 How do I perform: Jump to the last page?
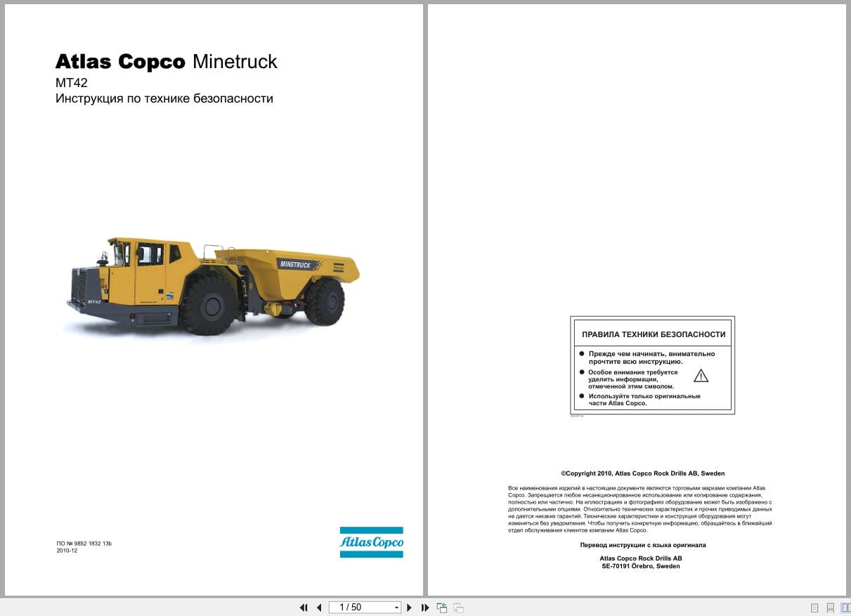(x=425, y=608)
